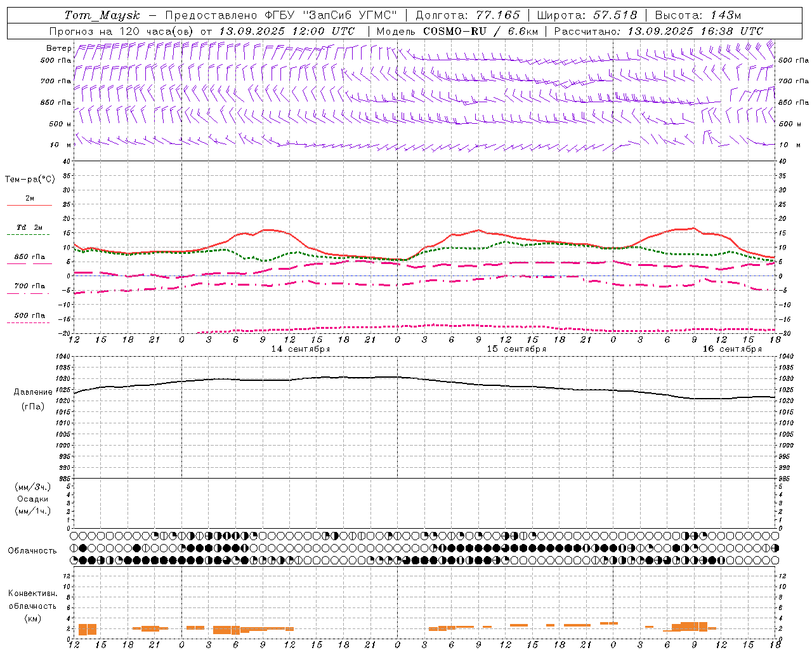Click the '16 сентября' date label
Screen dimensions: 812x650
click(732, 349)
